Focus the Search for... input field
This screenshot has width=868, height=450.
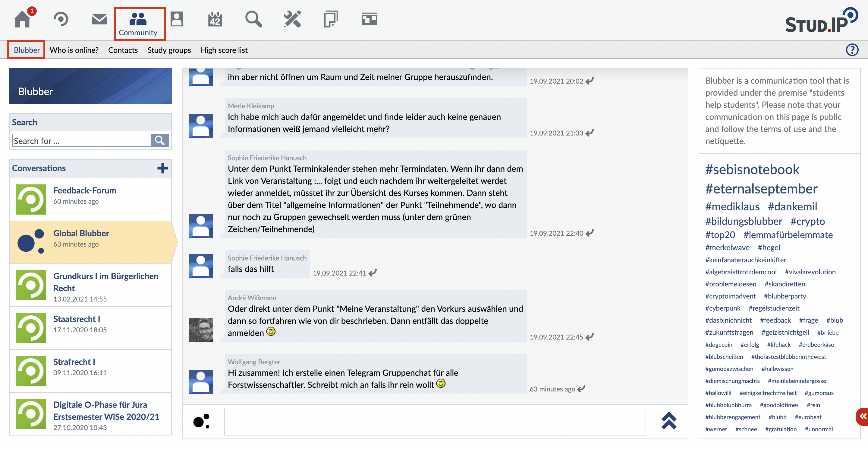(x=81, y=140)
